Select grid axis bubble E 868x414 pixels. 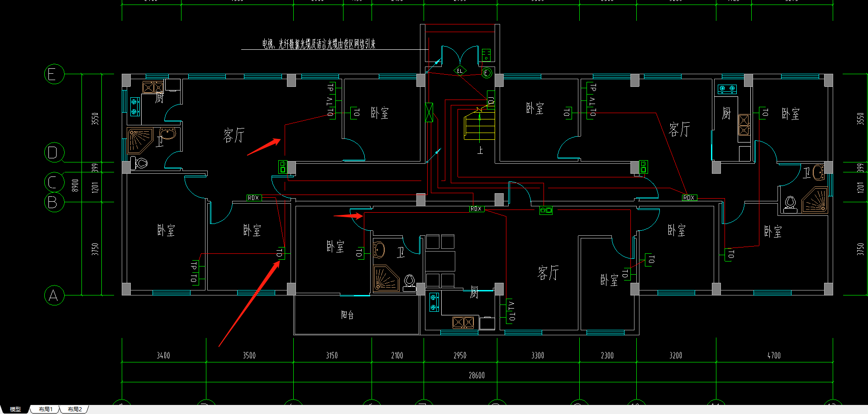click(54, 74)
